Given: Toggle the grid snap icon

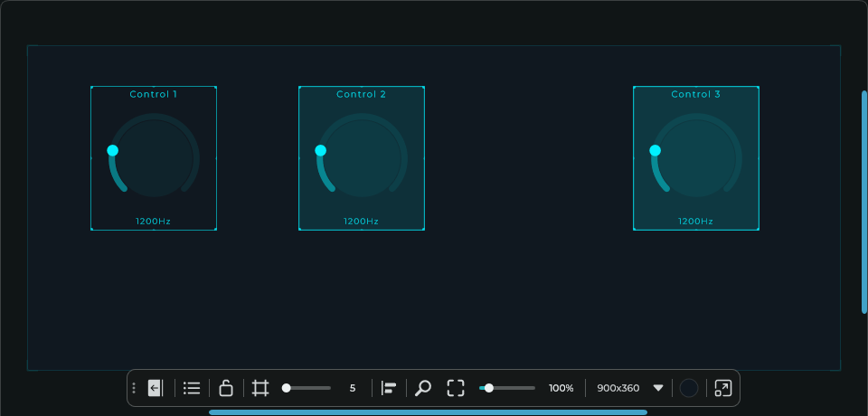Looking at the screenshot, I should (x=260, y=388).
